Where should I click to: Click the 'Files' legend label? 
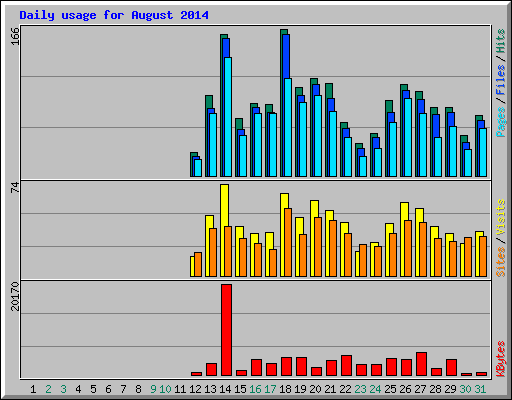click(500, 80)
